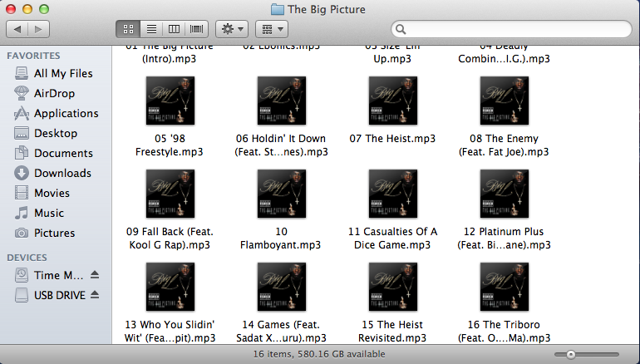This screenshot has width=640, height=364.
Task: Click '13 Who You Slidin' Wit'' file name
Action: coord(170,332)
